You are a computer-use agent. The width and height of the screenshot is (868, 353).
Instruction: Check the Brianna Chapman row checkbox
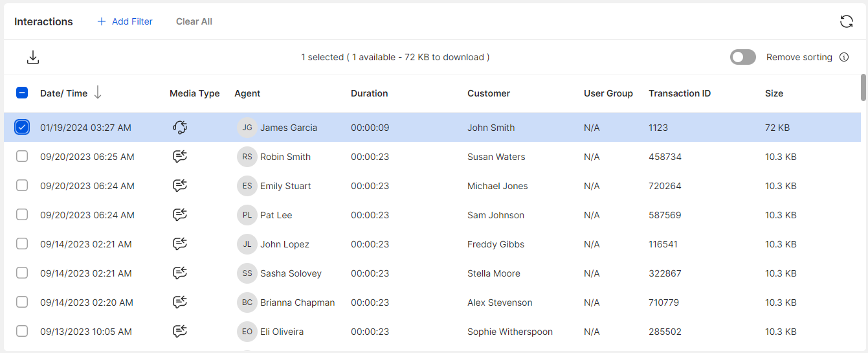[x=22, y=302]
